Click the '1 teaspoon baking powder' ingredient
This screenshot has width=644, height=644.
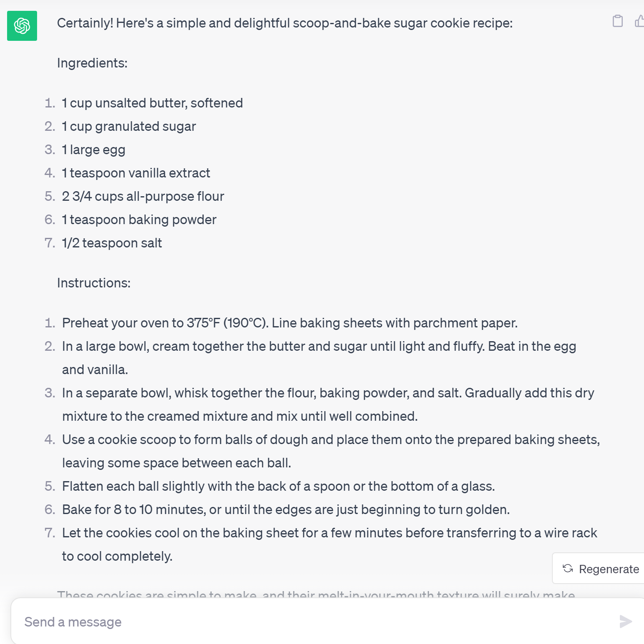tap(139, 220)
